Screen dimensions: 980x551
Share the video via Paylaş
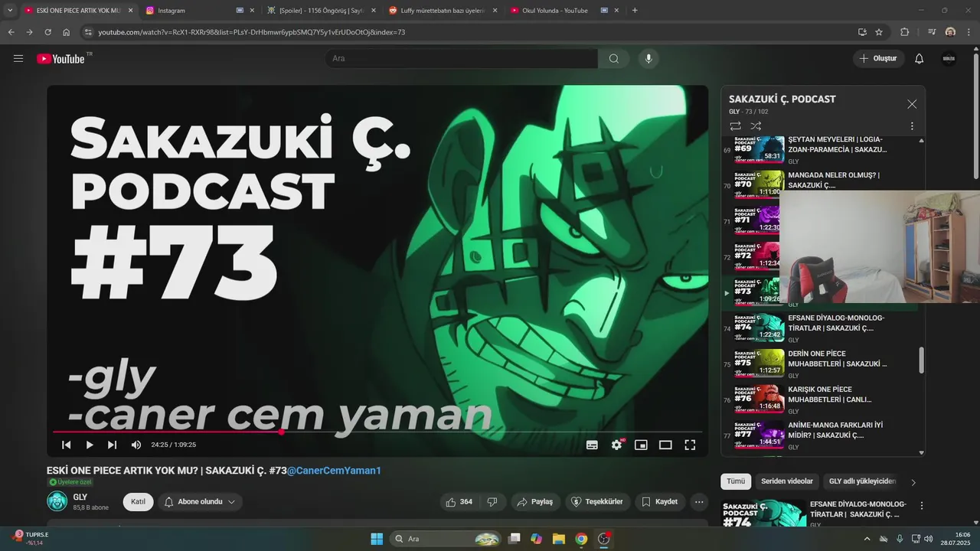coord(534,502)
